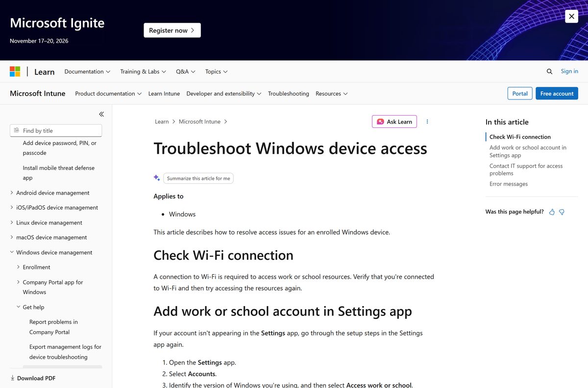Expand Android device management tree item
The width and height of the screenshot is (588, 388).
point(53,193)
